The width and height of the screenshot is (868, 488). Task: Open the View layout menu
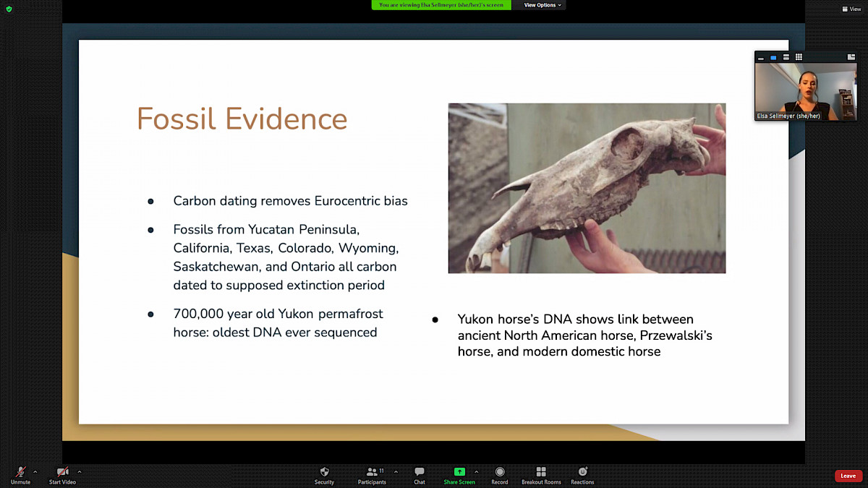click(850, 9)
